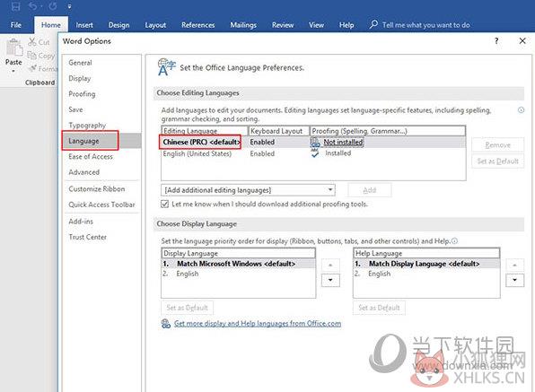Toggle the download additional proofing tools checkbox
This screenshot has height=392, width=535.
click(x=165, y=204)
